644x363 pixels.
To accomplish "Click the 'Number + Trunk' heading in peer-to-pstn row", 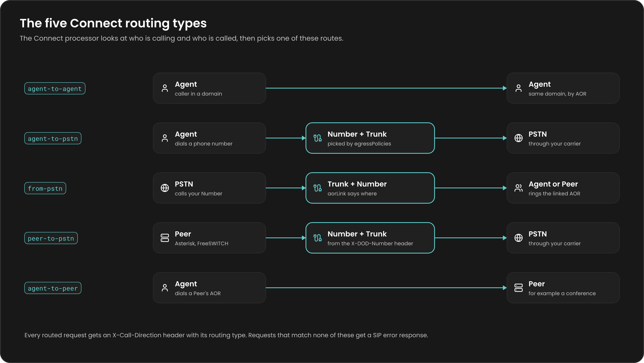I will click(x=357, y=234).
